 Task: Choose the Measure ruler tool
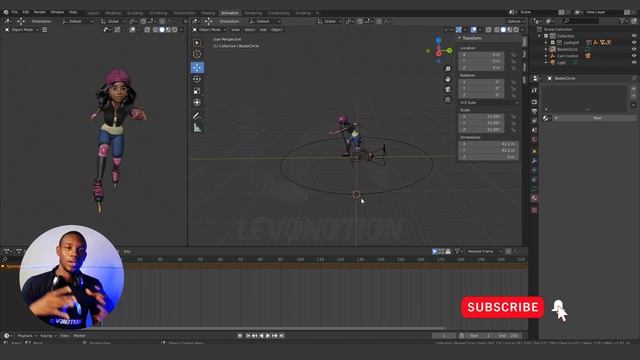pyautogui.click(x=197, y=128)
